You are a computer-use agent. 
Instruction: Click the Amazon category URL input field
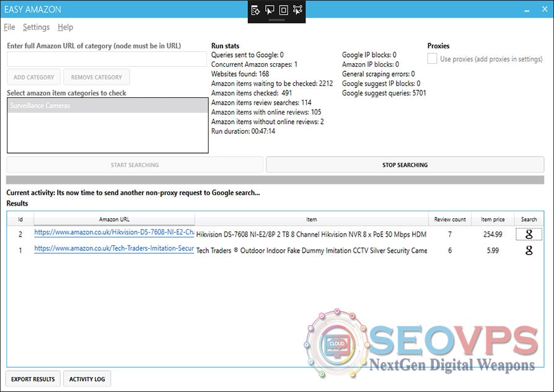tap(107, 59)
